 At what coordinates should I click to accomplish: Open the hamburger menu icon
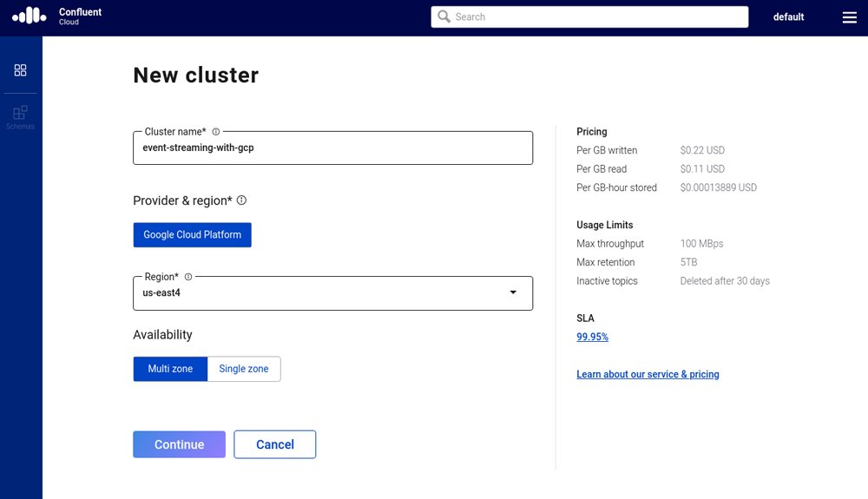(x=849, y=17)
